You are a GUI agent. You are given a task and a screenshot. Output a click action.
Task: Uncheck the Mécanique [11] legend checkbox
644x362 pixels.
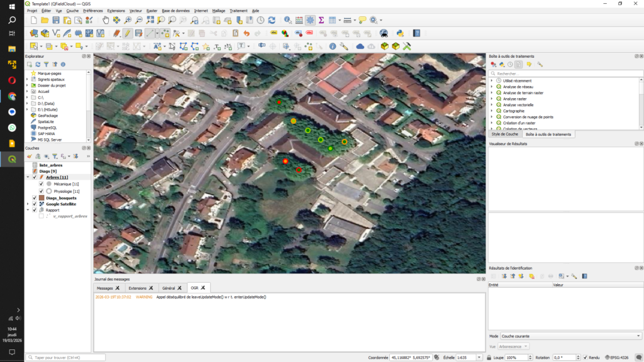(41, 184)
